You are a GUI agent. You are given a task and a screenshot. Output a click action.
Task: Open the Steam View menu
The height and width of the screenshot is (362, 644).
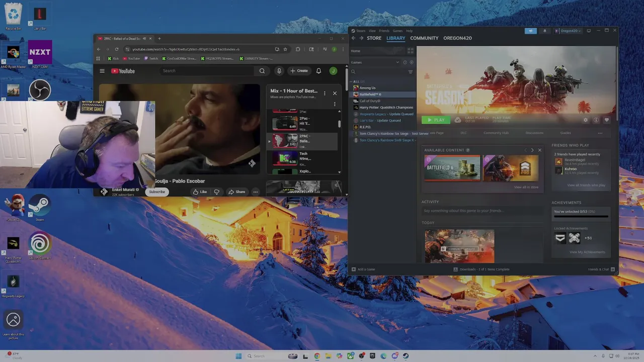click(x=372, y=31)
